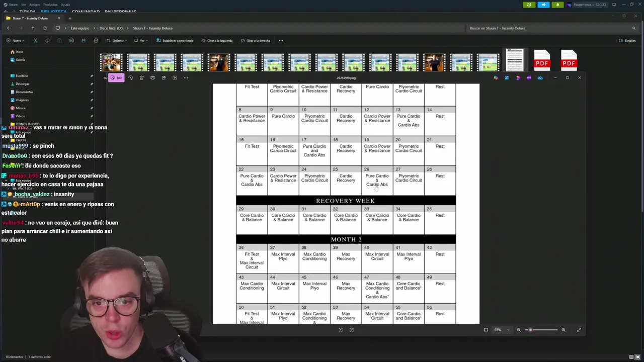Click the Explorer search field
The width and height of the screenshot is (644, 362).
pos(553,28)
